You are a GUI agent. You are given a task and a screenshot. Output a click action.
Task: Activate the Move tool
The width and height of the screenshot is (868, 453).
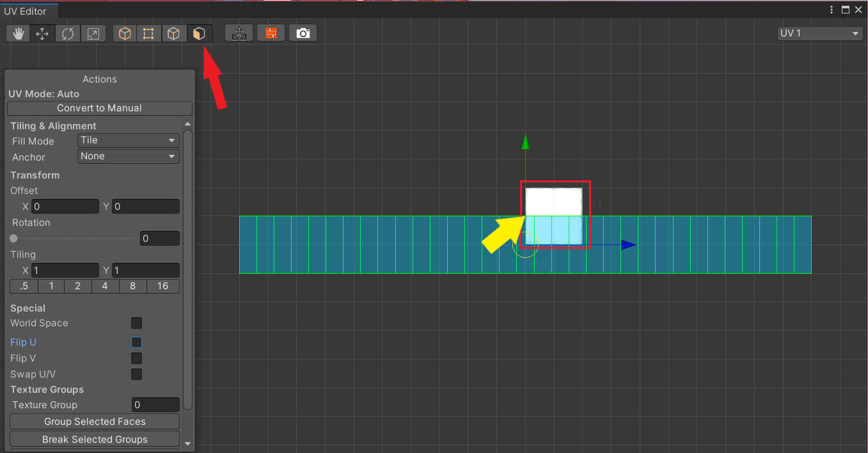42,33
